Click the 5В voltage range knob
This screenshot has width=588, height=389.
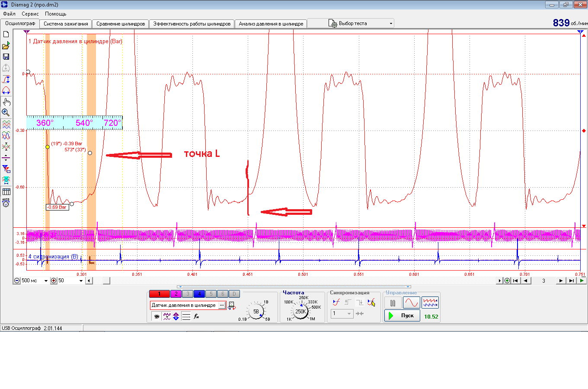click(x=256, y=311)
